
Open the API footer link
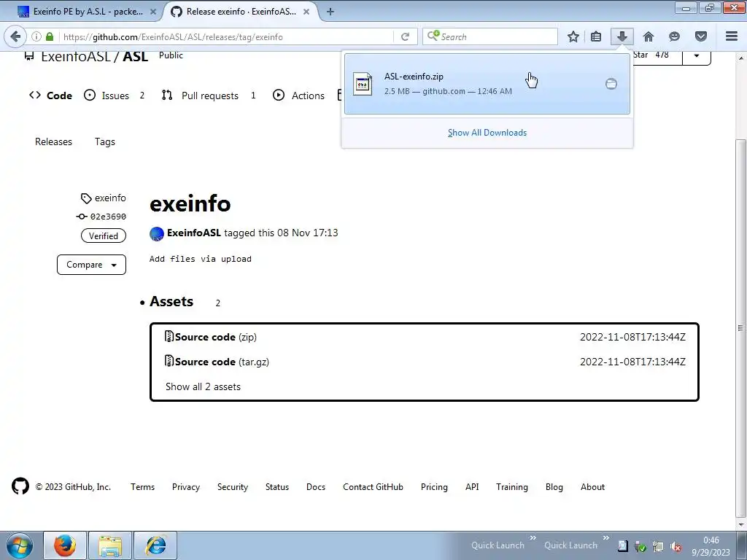pyautogui.click(x=472, y=486)
